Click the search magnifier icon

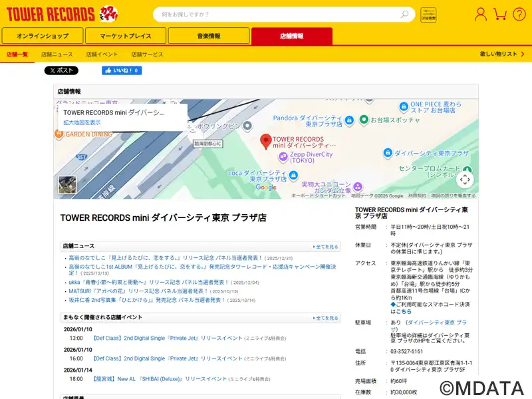pyautogui.click(x=404, y=15)
